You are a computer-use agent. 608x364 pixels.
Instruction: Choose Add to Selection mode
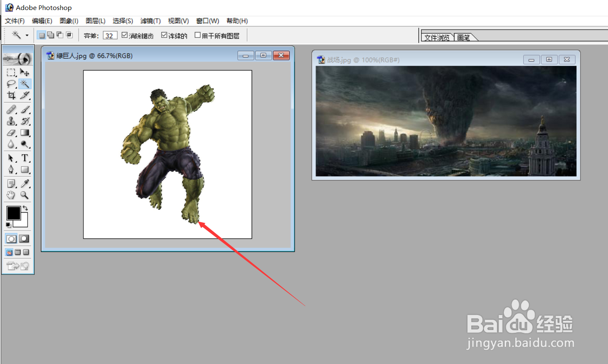point(50,35)
